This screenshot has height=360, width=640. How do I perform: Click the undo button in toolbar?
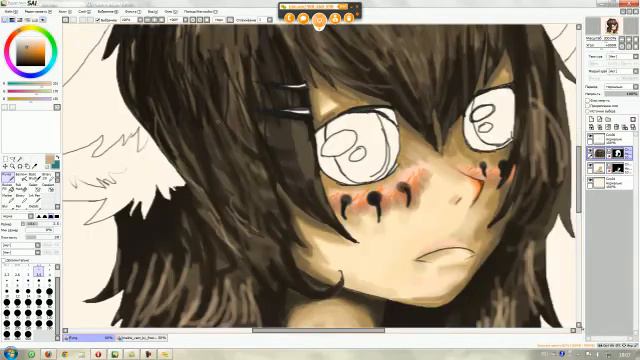pyautogui.click(x=66, y=20)
